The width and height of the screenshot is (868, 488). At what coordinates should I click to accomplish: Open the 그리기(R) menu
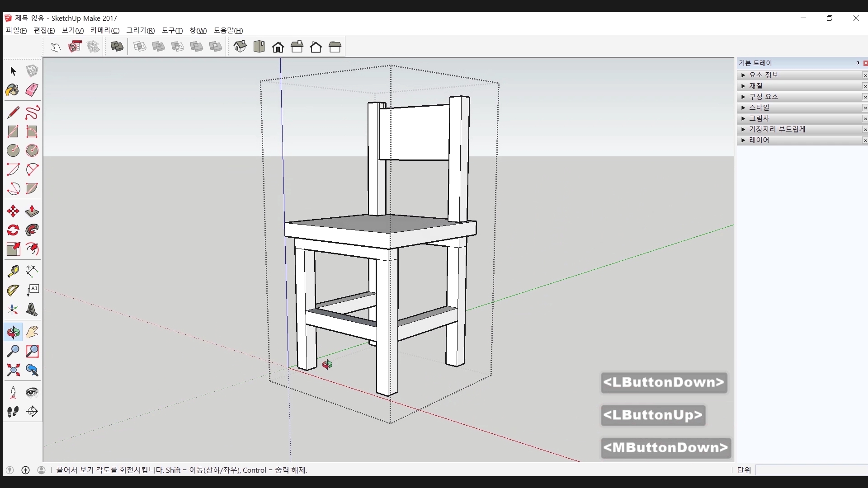coord(140,30)
